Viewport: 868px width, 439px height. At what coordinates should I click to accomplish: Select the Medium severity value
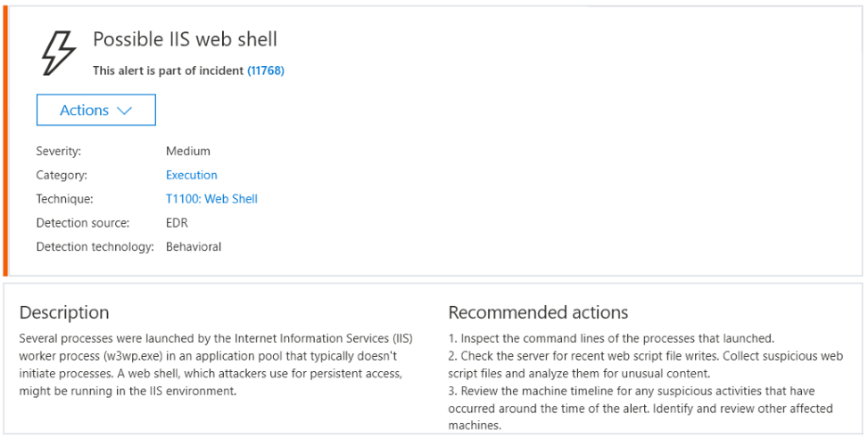188,151
